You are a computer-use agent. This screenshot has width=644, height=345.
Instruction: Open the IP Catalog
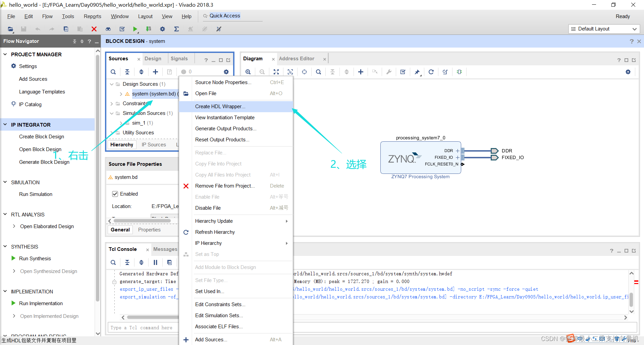(x=30, y=105)
